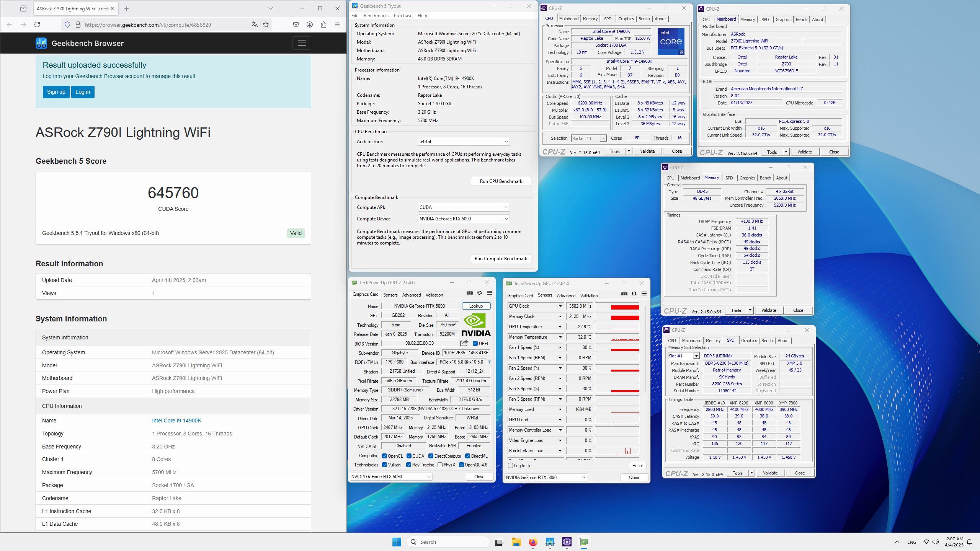Switch to Bench tab in CPU-Z CPU window
Image resolution: width=980 pixels, height=551 pixels.
(x=644, y=19)
